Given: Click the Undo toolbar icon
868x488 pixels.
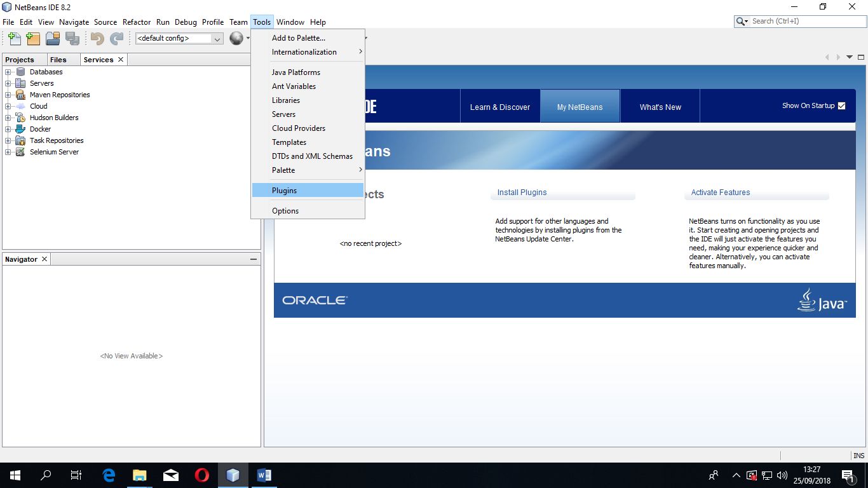Looking at the screenshot, I should [97, 38].
